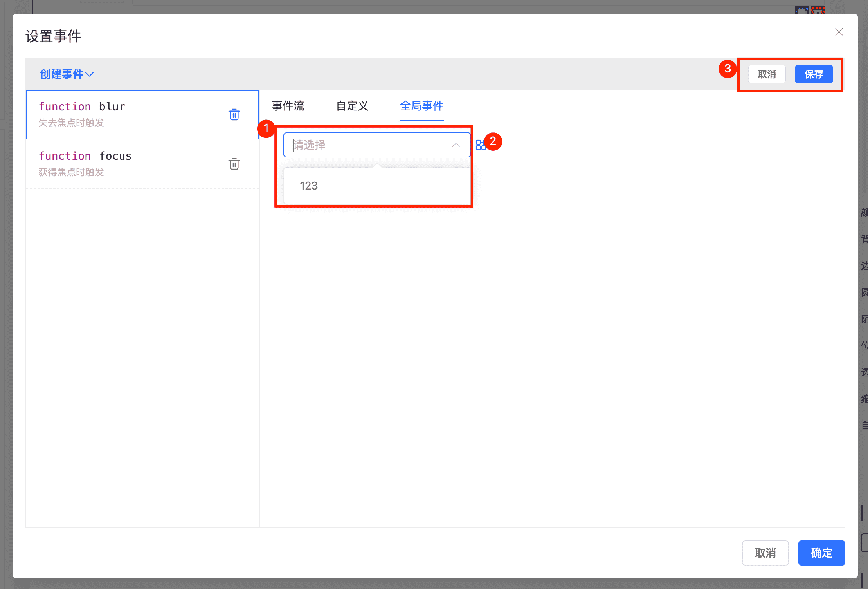Click the grid add icon beside the select box
Viewport: 868px width, 589px height.
click(480, 145)
